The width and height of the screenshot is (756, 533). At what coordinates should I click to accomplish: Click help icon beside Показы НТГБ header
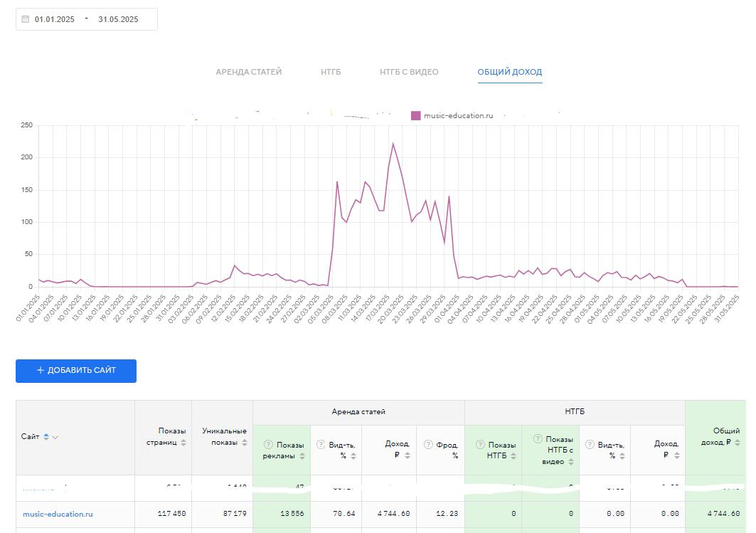(x=479, y=445)
